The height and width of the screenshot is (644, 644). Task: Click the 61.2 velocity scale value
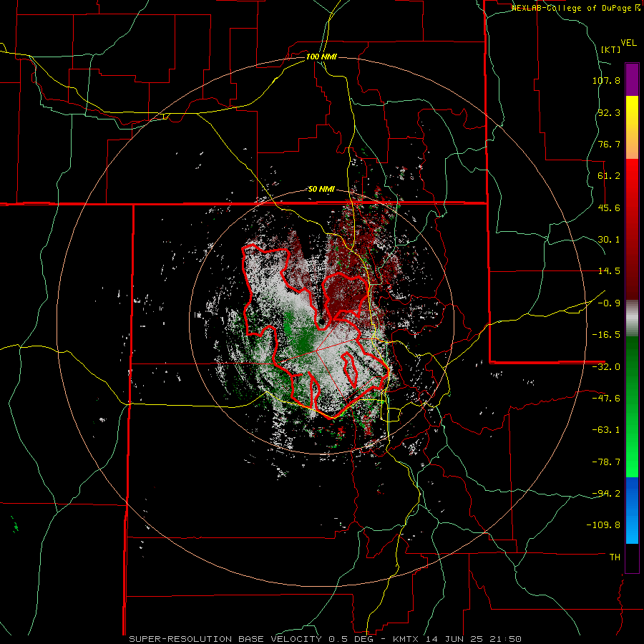pyautogui.click(x=609, y=176)
